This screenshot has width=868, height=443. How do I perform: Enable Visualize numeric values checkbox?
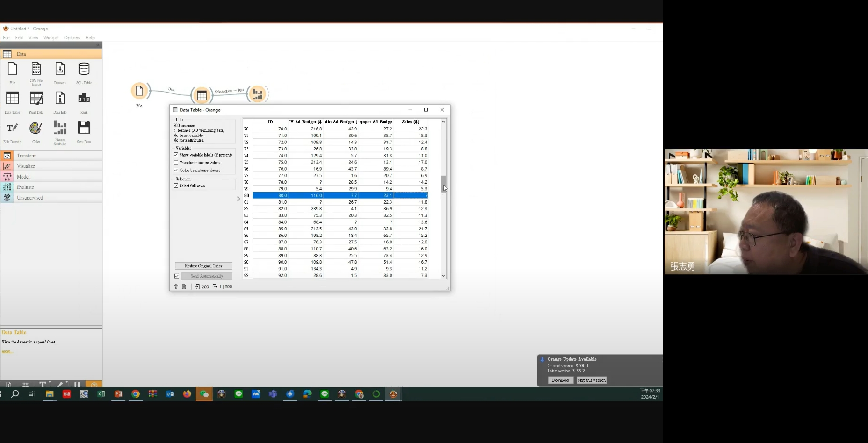point(176,163)
